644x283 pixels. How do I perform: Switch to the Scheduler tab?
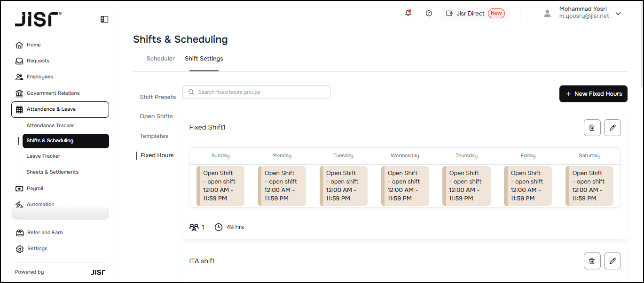[x=160, y=59]
